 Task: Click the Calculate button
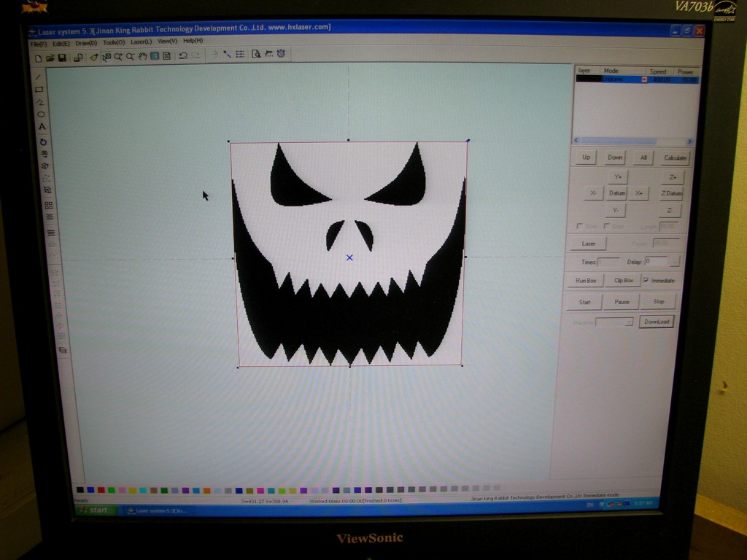pos(675,157)
